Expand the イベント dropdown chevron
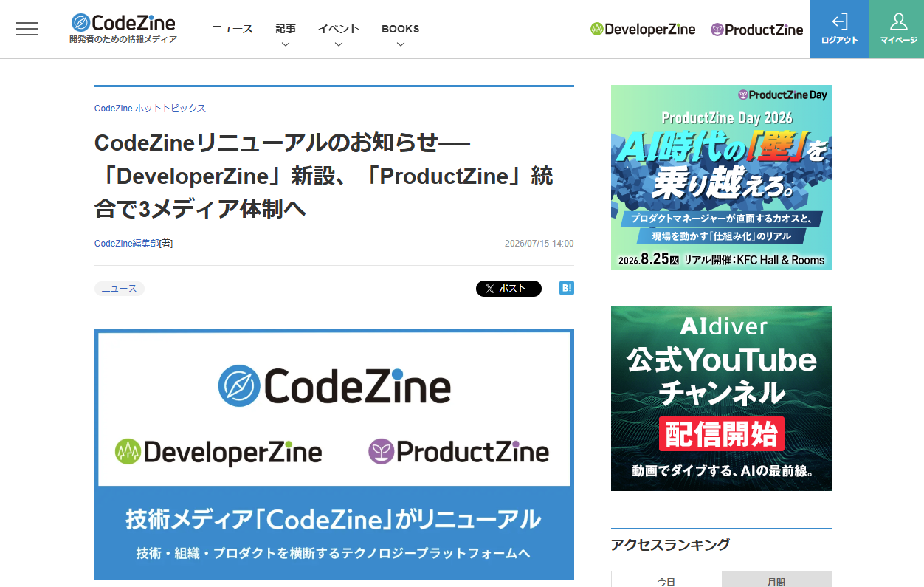The width and height of the screenshot is (924, 587). coord(339,44)
